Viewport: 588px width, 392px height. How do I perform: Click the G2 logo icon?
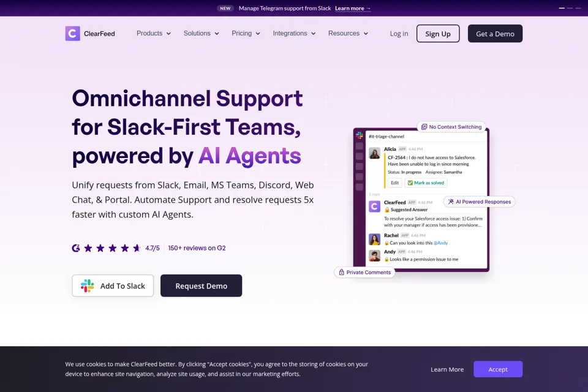pyautogui.click(x=76, y=248)
